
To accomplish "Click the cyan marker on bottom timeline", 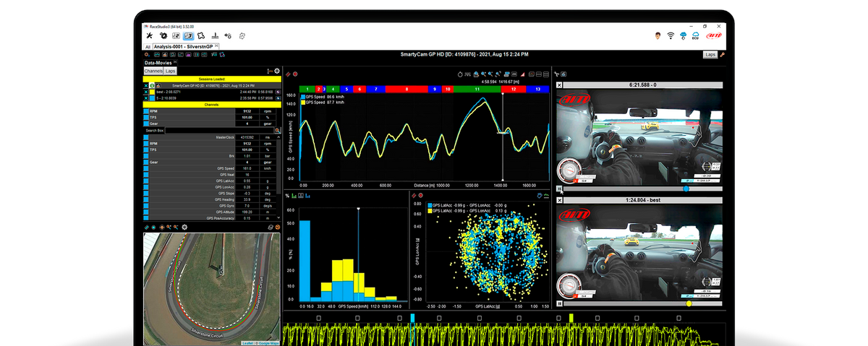I will [412, 318].
